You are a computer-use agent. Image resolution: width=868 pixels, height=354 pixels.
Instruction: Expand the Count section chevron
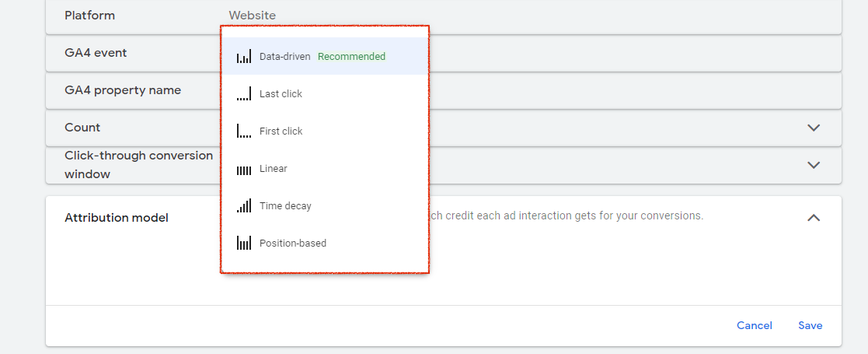[813, 128]
